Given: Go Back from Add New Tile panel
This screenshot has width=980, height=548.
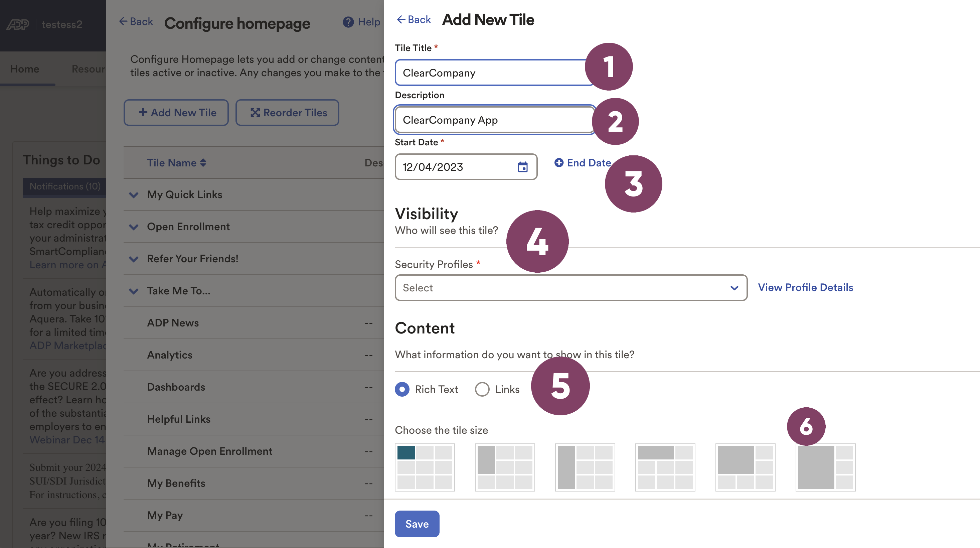Looking at the screenshot, I should [x=414, y=19].
